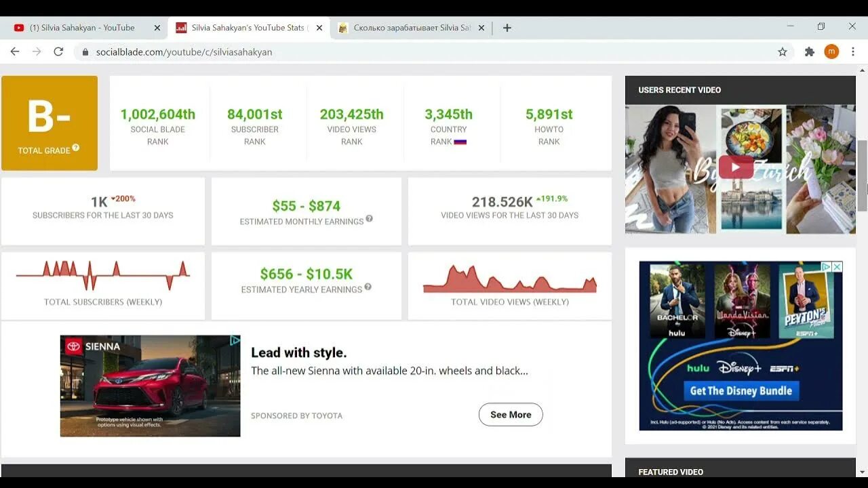Click the AdChoices icon on Toyota ad
The width and height of the screenshot is (868, 488).
[x=235, y=340]
